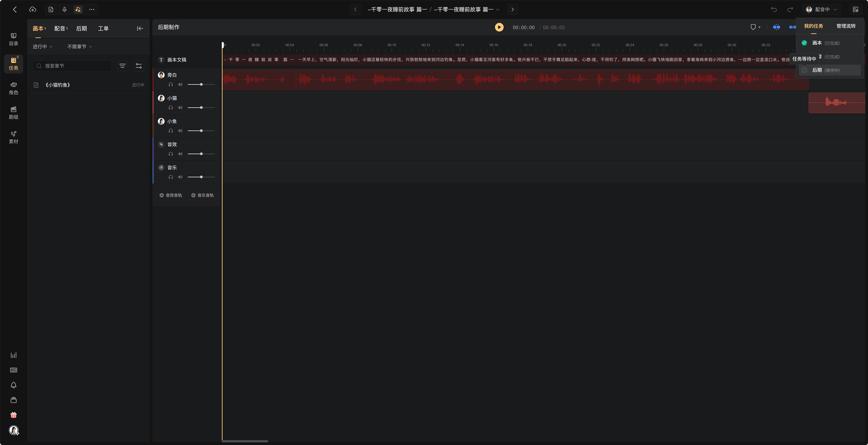Expand the chapter title dropdown chevron

(498, 9)
